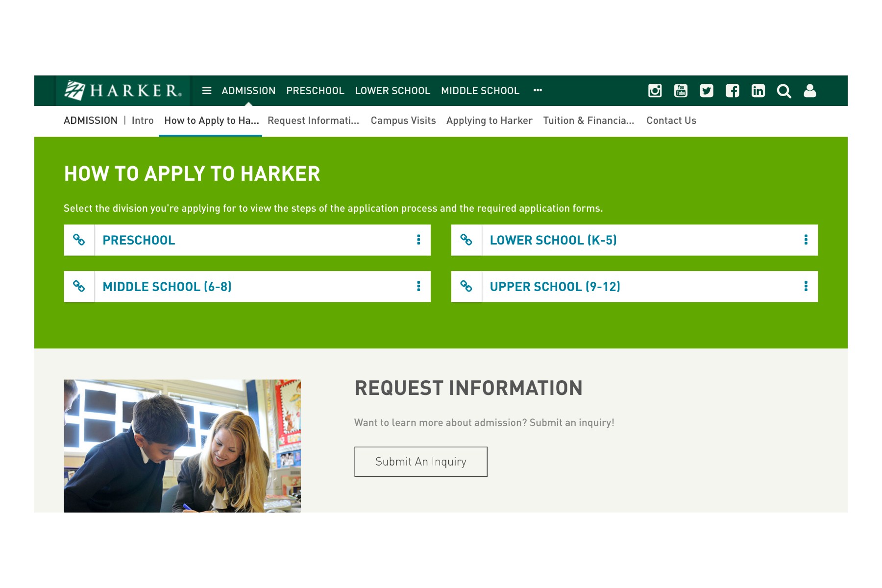Click the ADMISSION section label in subnav
This screenshot has width=882, height=588.
point(91,121)
